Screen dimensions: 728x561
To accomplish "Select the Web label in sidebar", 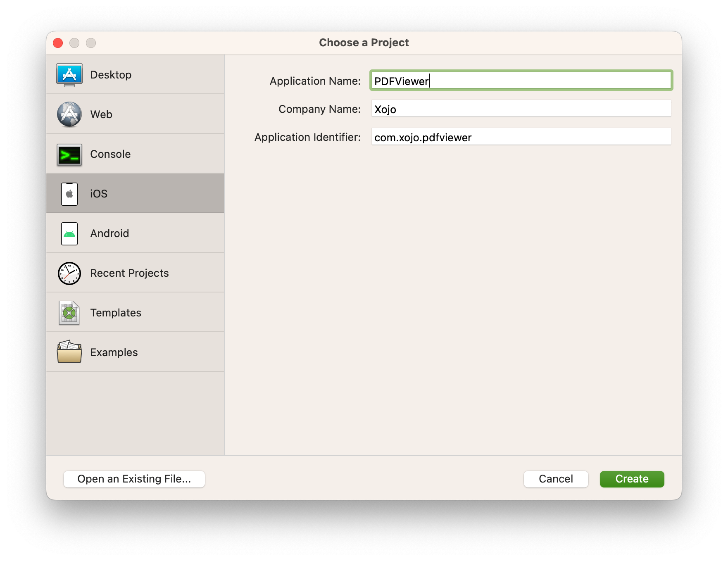I will [x=101, y=114].
